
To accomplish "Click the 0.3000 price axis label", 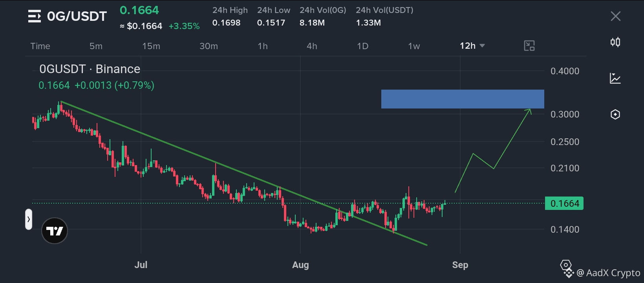I will tap(565, 114).
